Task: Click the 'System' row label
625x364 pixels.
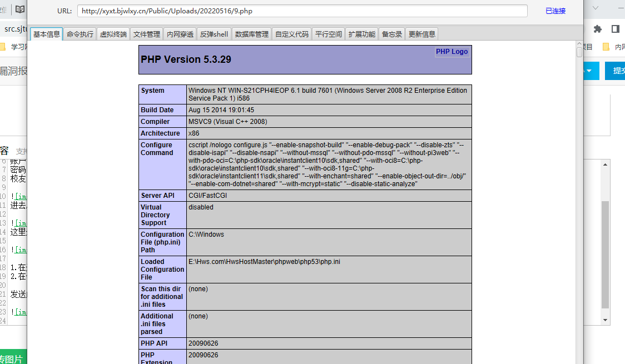Action: (x=153, y=91)
